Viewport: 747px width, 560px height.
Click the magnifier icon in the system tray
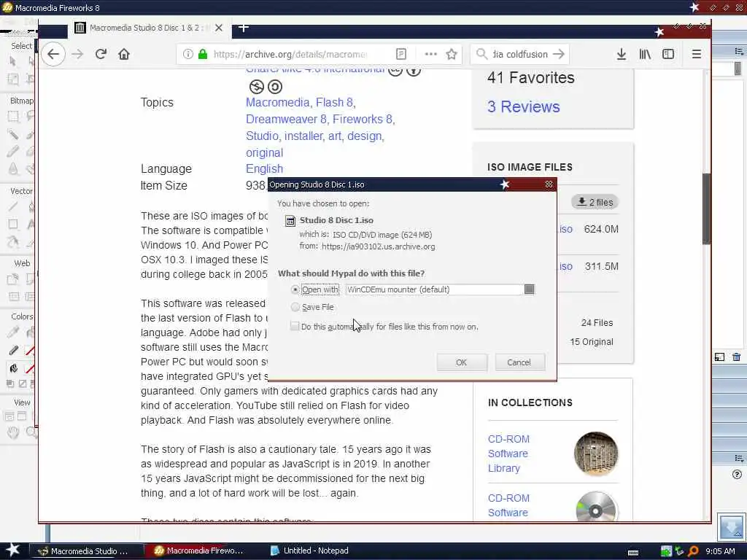point(693,551)
